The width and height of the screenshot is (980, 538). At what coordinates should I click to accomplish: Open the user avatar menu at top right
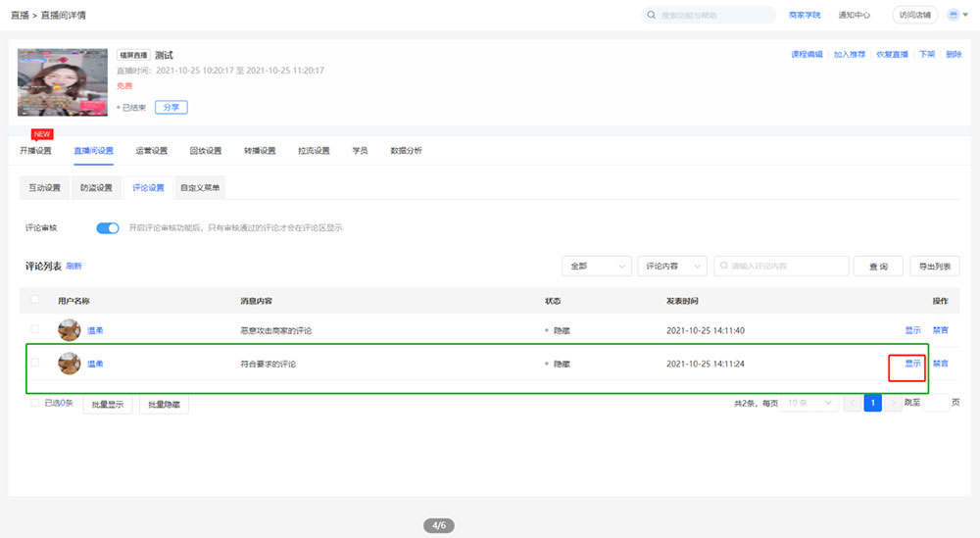point(954,15)
